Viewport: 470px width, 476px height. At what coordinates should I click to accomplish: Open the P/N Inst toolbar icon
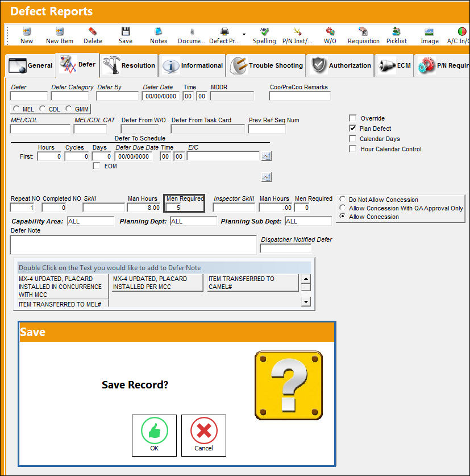297,31
